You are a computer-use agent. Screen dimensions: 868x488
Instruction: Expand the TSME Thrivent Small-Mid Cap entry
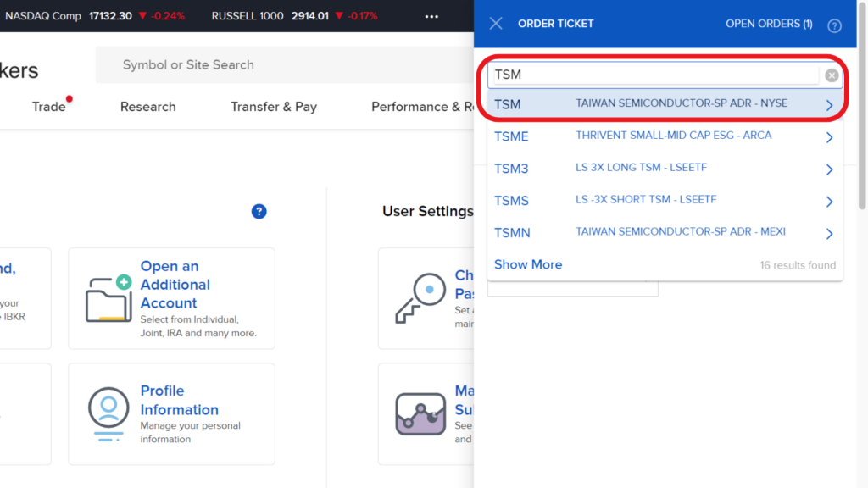[830, 137]
